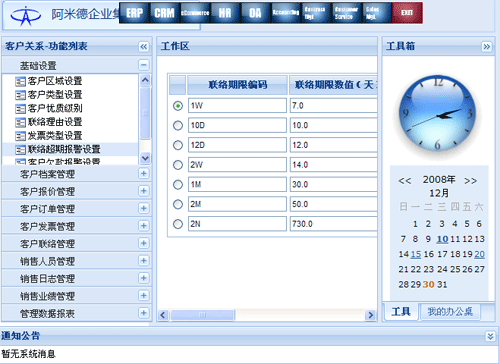This screenshot has width=500, height=364.
Task: Expand the 客户报价管理 section
Action: (x=144, y=191)
